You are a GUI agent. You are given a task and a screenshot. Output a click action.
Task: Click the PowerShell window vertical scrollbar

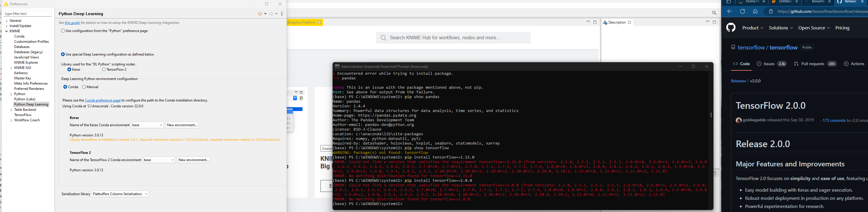(711, 115)
